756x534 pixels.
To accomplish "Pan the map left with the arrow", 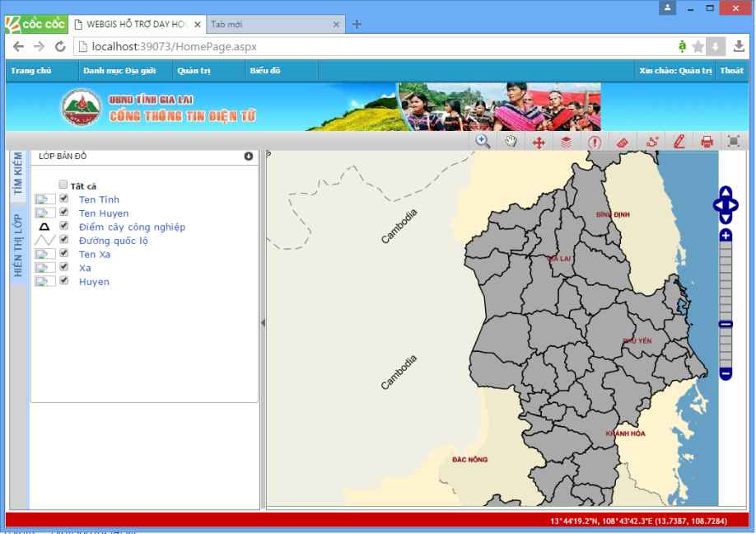I will [x=718, y=205].
